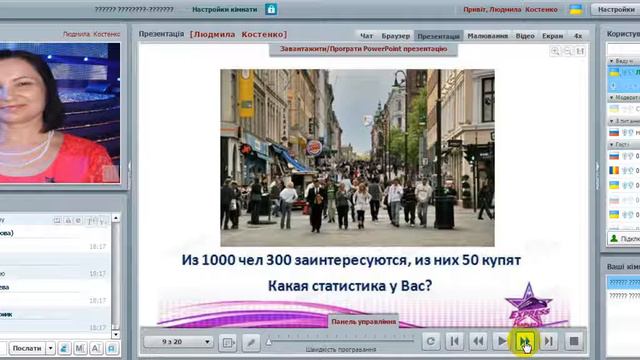640x360 pixels.
Task: Click the first small icon in chat header toolbar
Action: point(57,220)
